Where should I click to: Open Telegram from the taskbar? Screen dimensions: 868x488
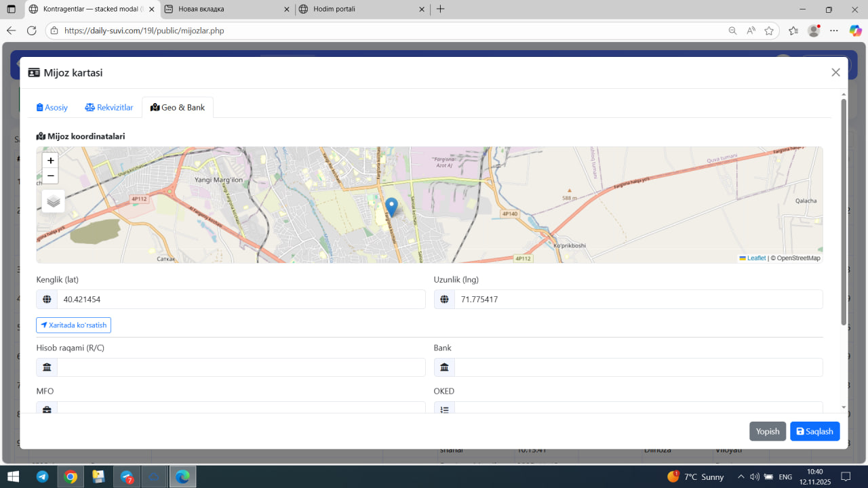tap(42, 476)
